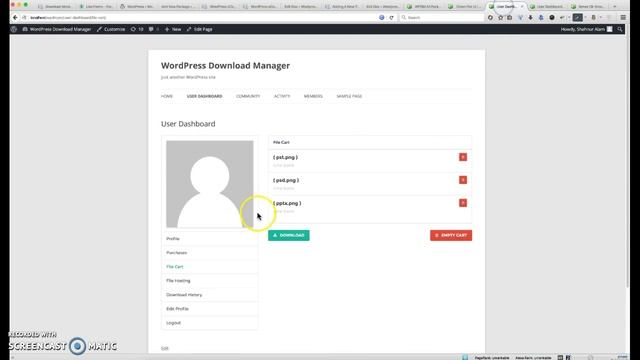Select Edit Profile in dashboard sidebar

[209, 309]
